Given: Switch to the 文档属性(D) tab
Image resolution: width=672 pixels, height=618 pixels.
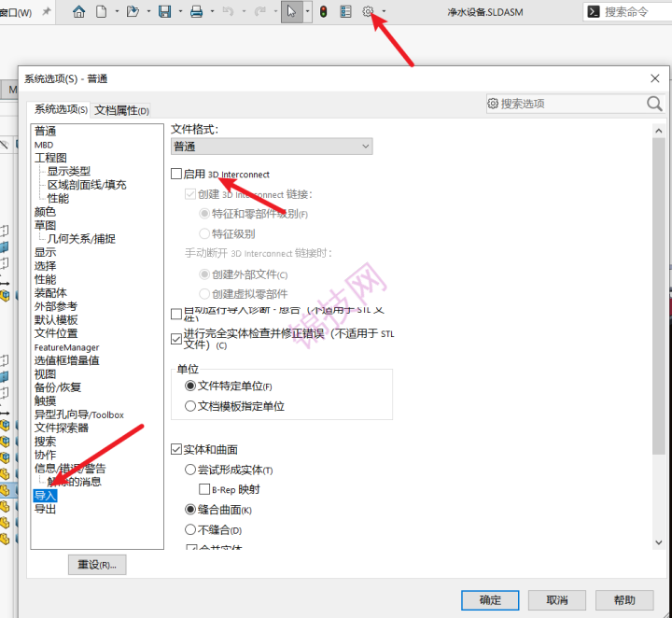Looking at the screenshot, I should (x=121, y=110).
